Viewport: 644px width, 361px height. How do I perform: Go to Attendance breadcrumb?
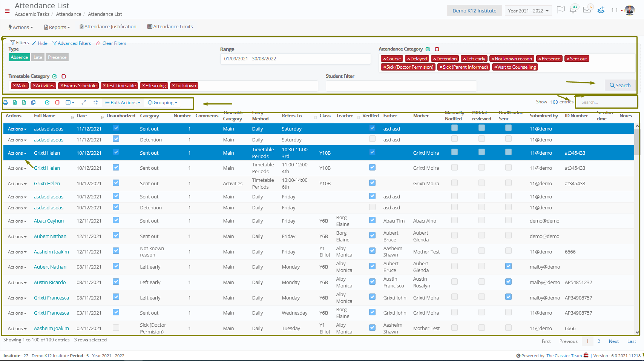(69, 14)
